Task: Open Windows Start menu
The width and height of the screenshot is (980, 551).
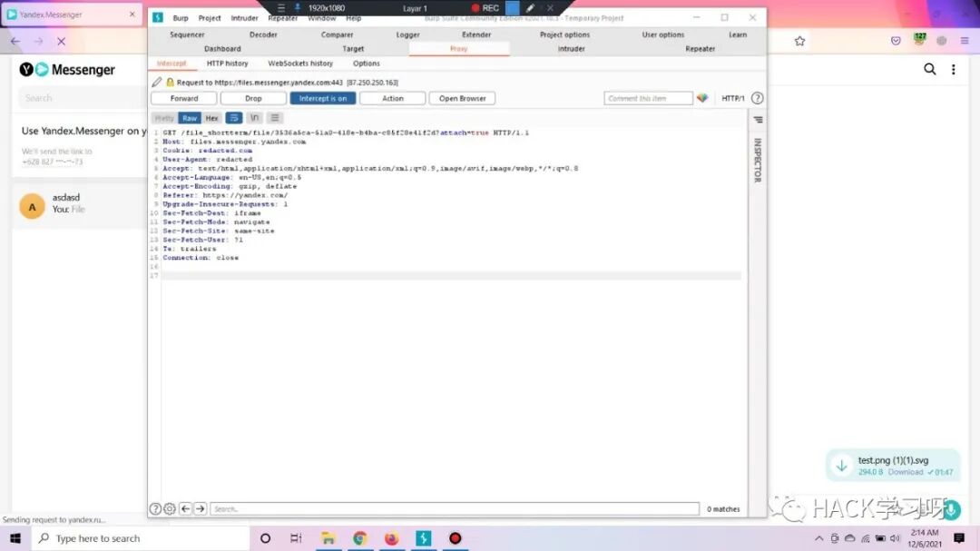Action: [15, 538]
